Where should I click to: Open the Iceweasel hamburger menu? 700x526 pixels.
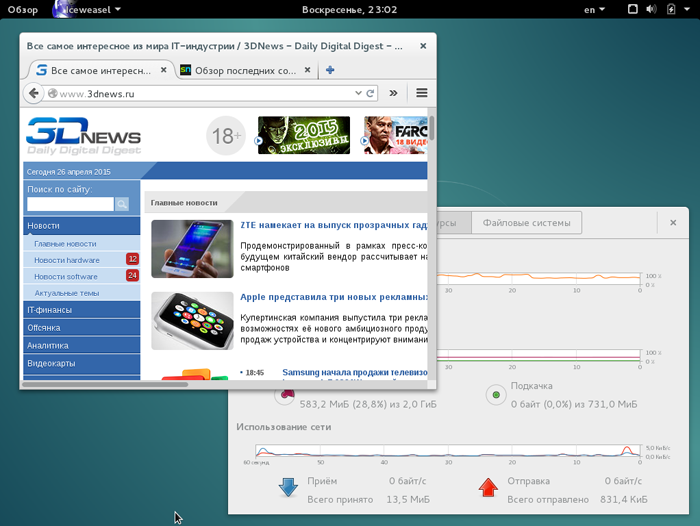click(x=422, y=93)
